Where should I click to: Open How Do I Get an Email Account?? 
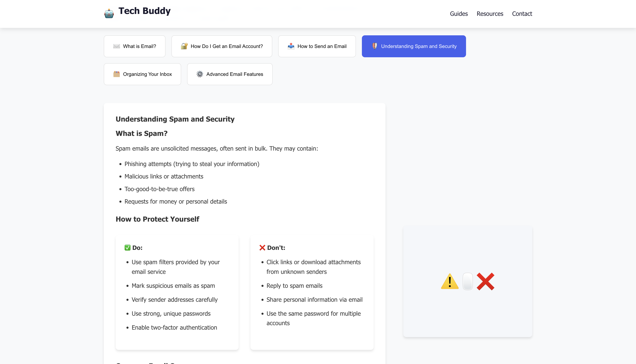pos(227,46)
